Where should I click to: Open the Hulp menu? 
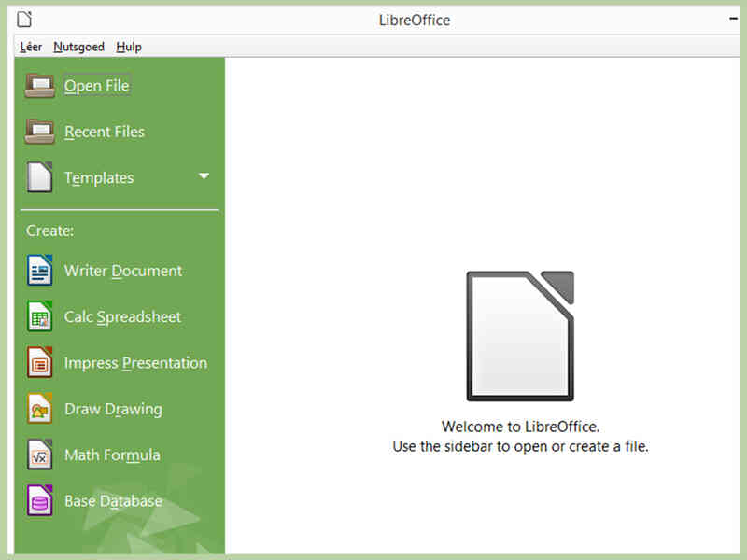tap(129, 47)
